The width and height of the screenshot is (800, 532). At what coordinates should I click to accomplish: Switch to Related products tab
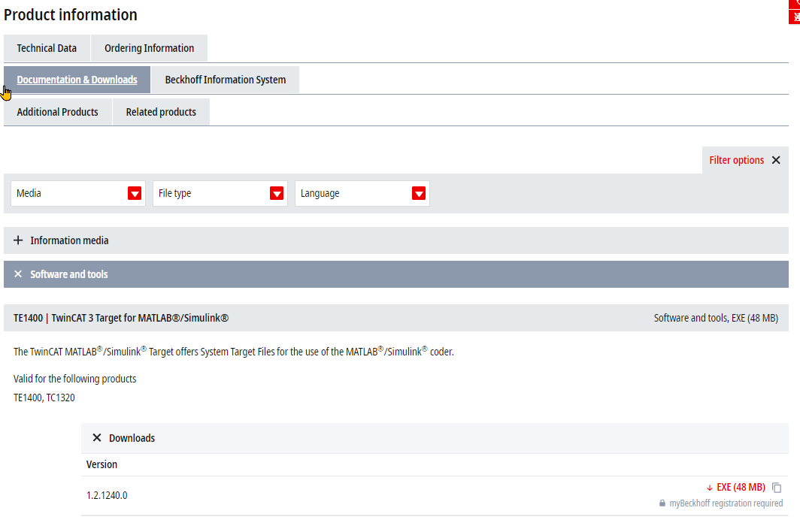pos(161,112)
